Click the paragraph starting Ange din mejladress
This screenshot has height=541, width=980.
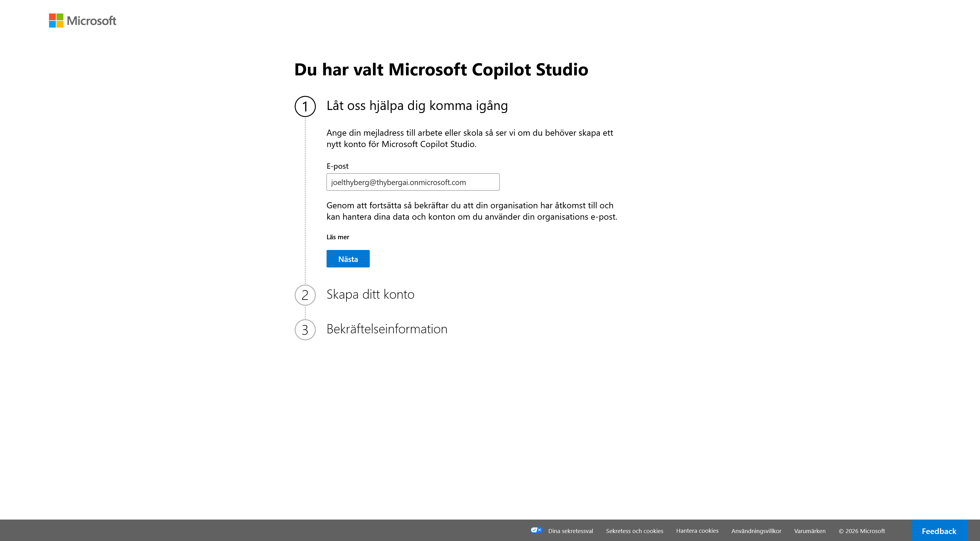pyautogui.click(x=469, y=138)
